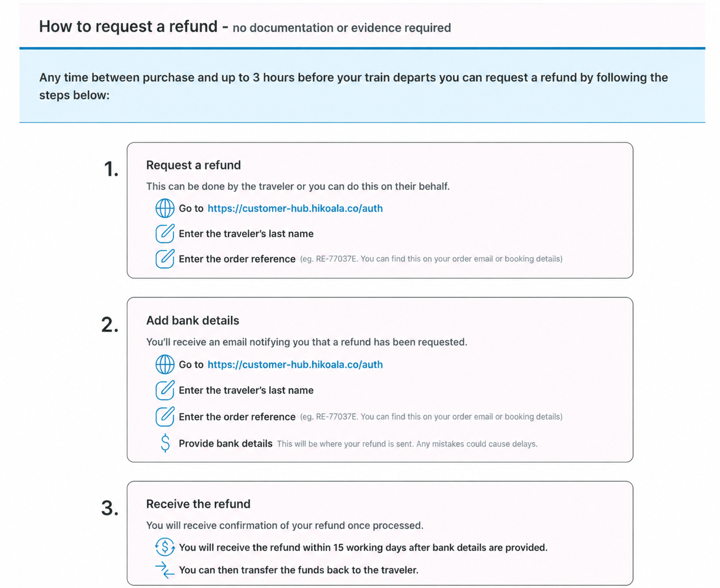The height and width of the screenshot is (588, 720).
Task: Click the pencil icon beside order reference in step 2
Action: [x=165, y=417]
